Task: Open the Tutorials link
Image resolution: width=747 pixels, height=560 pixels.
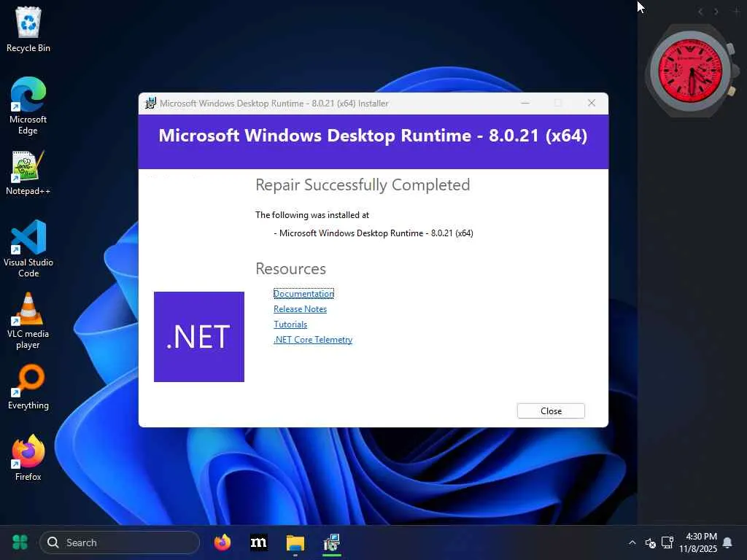Action: point(290,324)
